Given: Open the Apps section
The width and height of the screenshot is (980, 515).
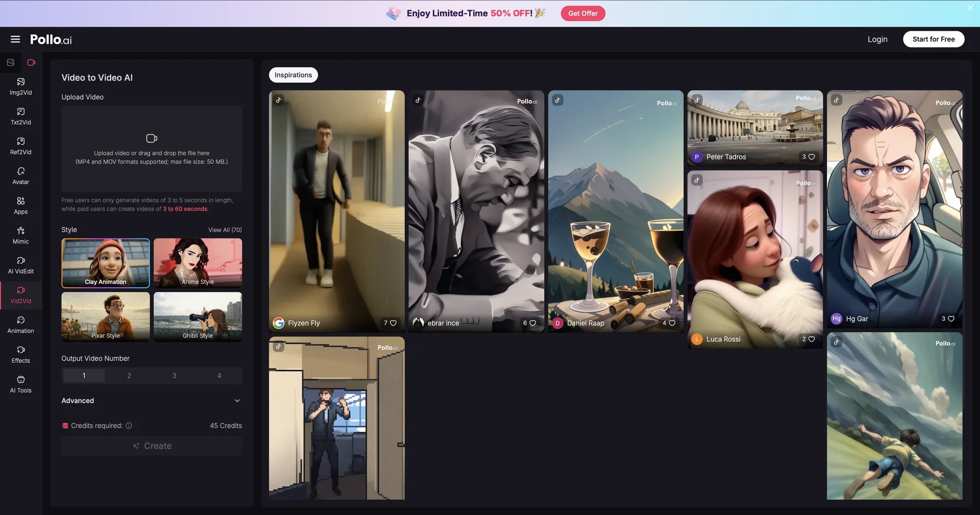Looking at the screenshot, I should pos(21,206).
